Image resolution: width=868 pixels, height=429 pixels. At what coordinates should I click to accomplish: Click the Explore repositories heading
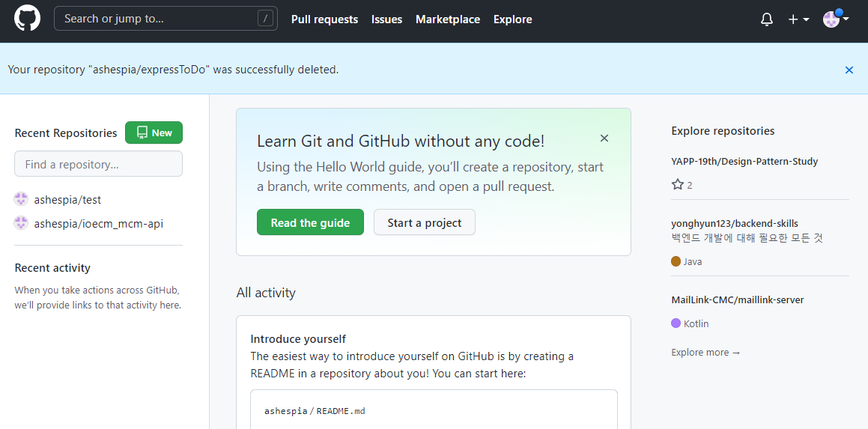pos(723,131)
